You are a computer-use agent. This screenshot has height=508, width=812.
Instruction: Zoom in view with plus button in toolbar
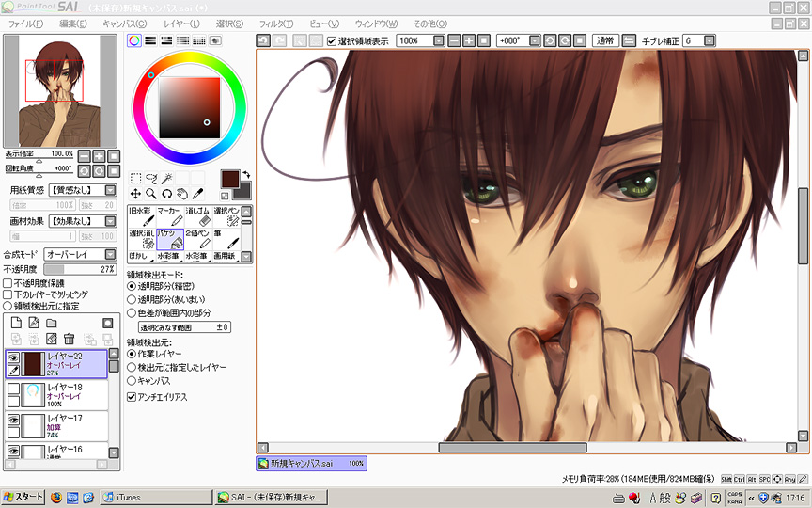469,40
